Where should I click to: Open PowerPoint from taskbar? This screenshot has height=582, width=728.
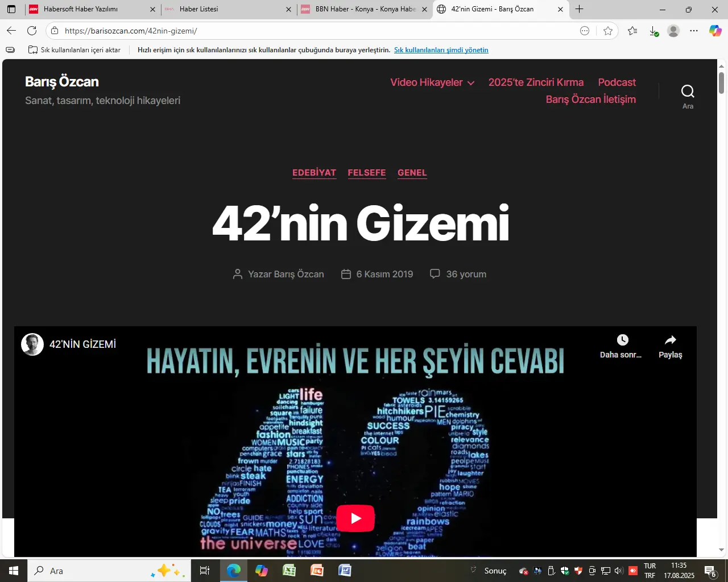tap(317, 571)
